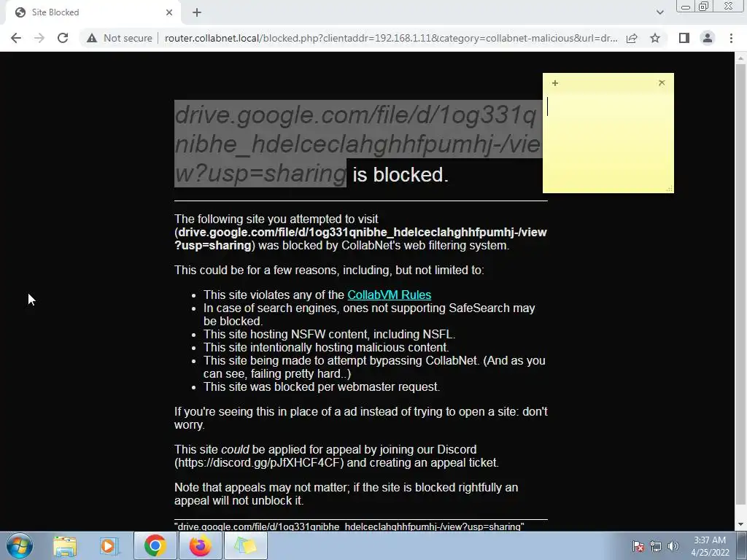Open the Chrome profile avatar menu
Viewport: 747px width, 560px height.
point(708,38)
